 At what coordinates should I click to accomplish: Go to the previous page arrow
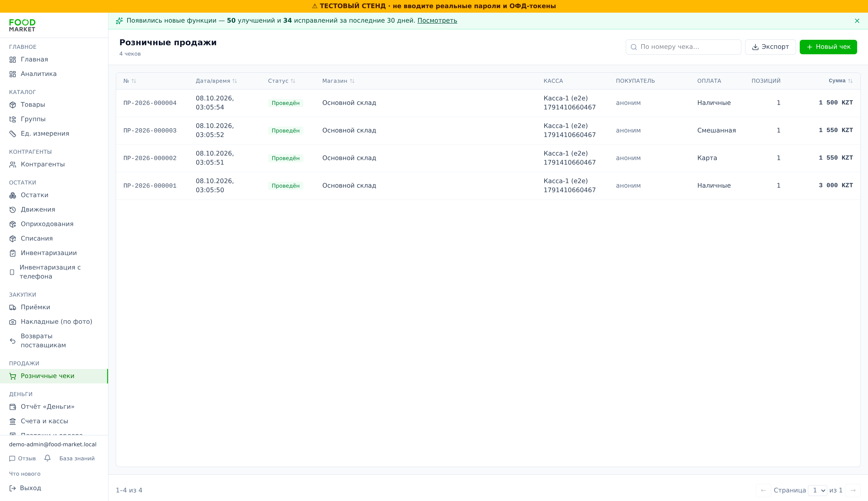point(763,490)
